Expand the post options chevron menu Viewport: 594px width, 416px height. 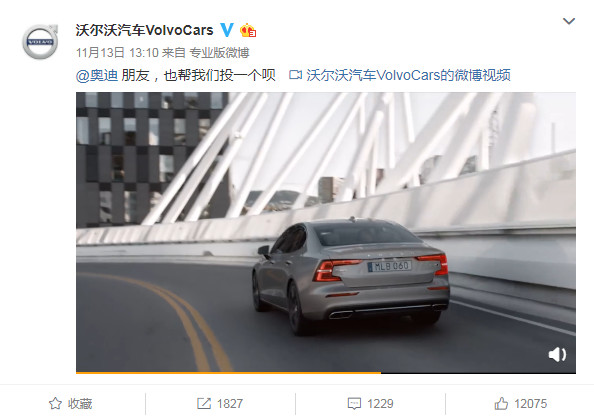pyautogui.click(x=569, y=21)
